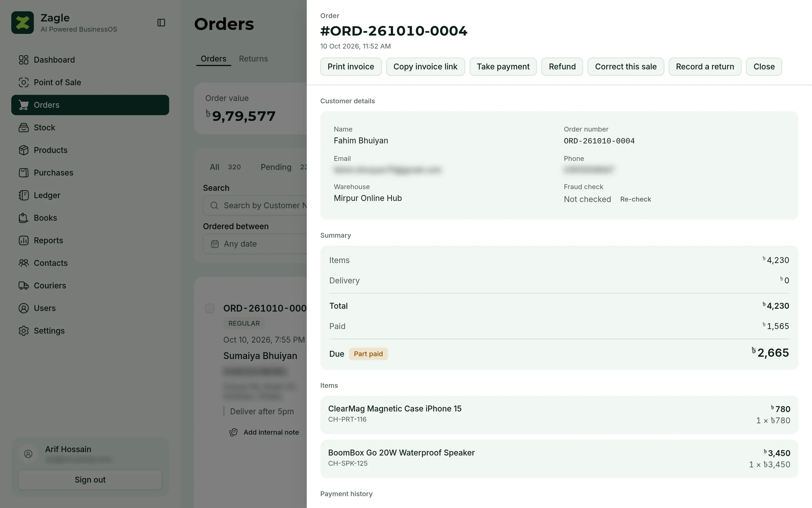Click the Products box icon

[x=23, y=150]
